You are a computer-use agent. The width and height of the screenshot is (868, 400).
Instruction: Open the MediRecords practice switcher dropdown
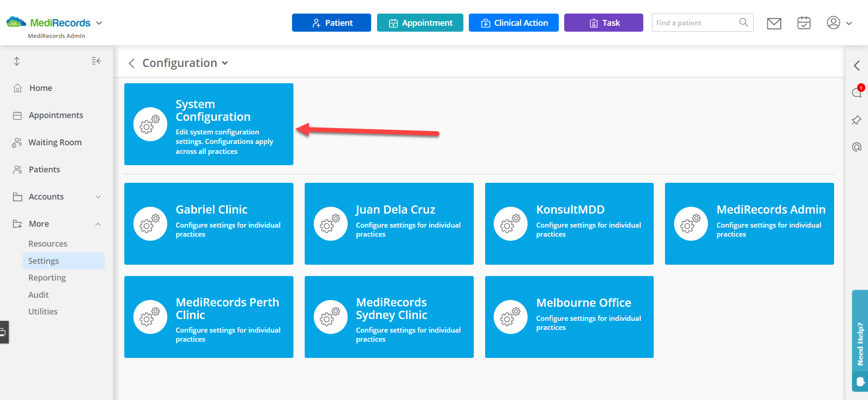(x=99, y=23)
